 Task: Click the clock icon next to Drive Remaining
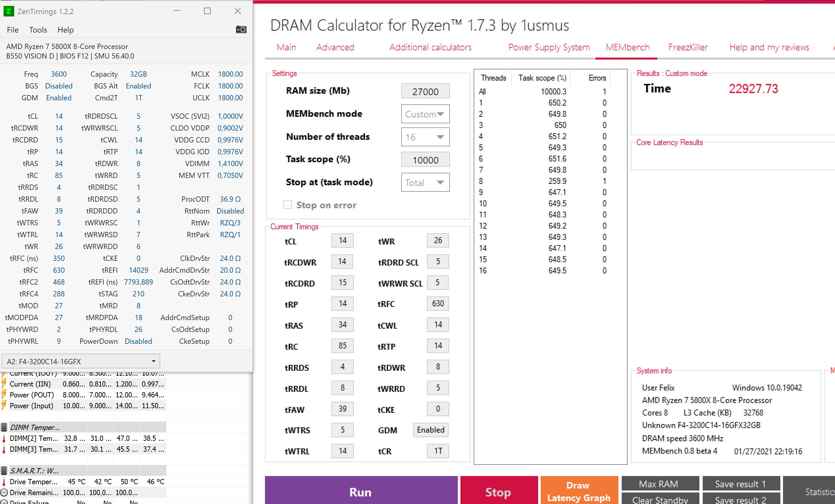(x=3, y=492)
